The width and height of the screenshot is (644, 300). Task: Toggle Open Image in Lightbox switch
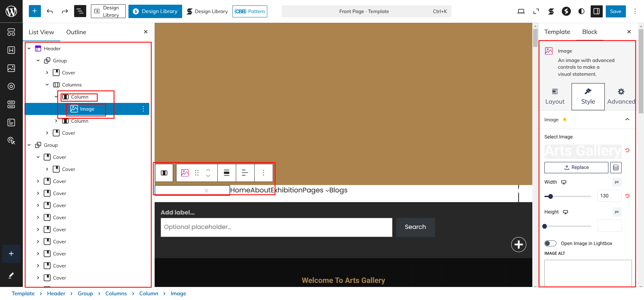[x=550, y=243]
